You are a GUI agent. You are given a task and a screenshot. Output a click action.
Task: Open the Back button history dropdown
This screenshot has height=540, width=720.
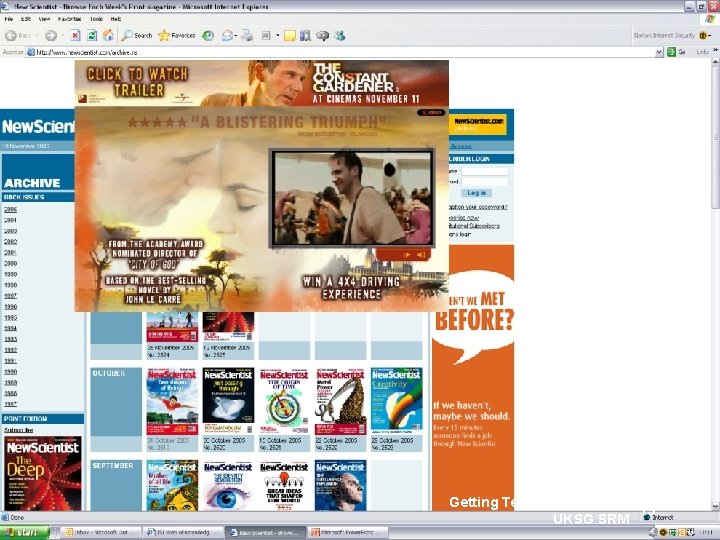(37, 35)
